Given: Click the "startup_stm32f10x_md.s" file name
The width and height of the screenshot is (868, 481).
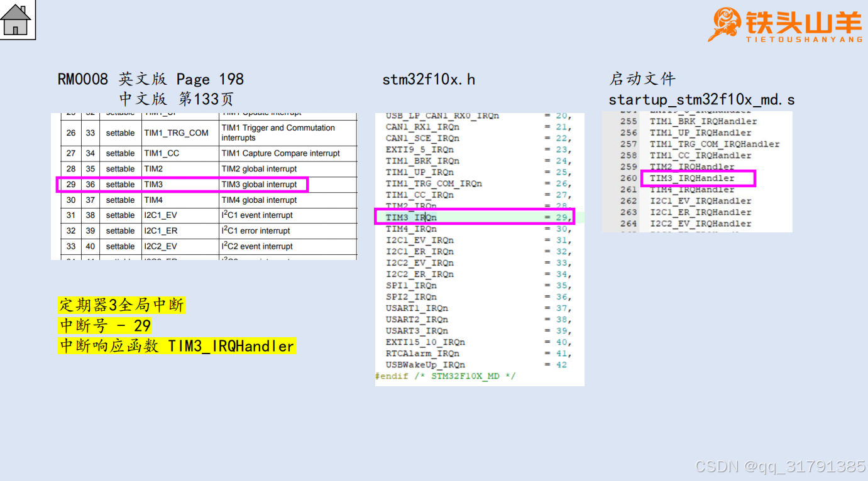Looking at the screenshot, I should pyautogui.click(x=701, y=100).
